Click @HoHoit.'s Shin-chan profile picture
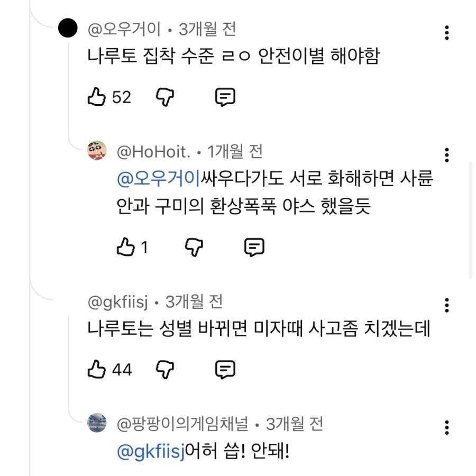This screenshot has height=476, width=476. point(96,151)
